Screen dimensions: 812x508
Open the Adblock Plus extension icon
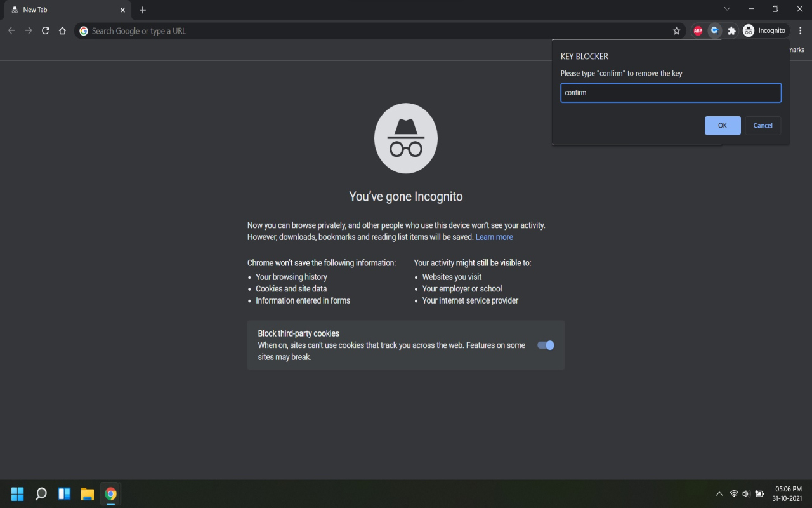pyautogui.click(x=698, y=30)
